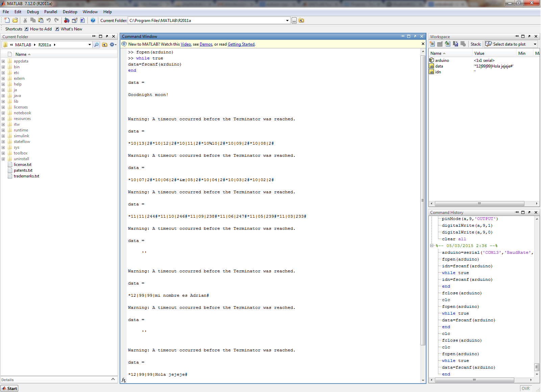Expand the toolbox folder

click(x=3, y=153)
